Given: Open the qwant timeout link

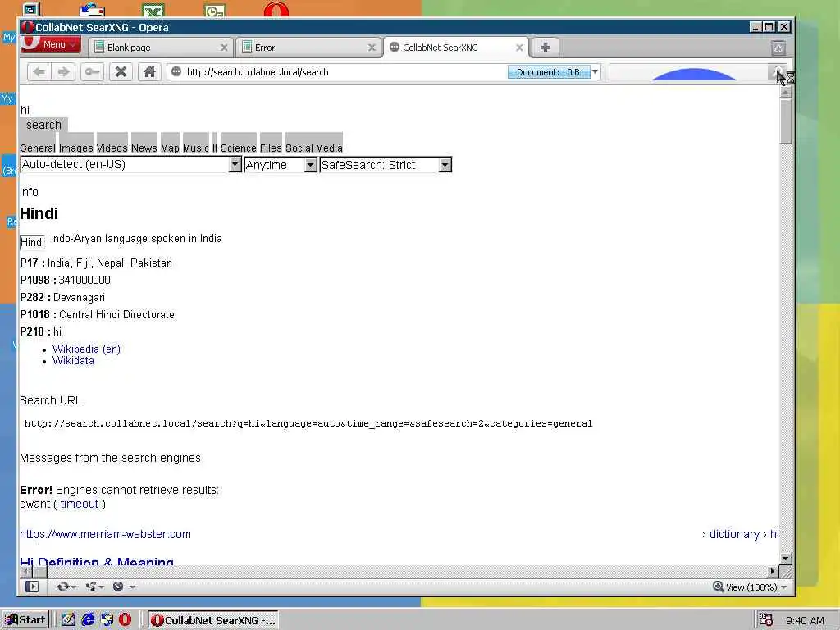Looking at the screenshot, I should coord(80,504).
